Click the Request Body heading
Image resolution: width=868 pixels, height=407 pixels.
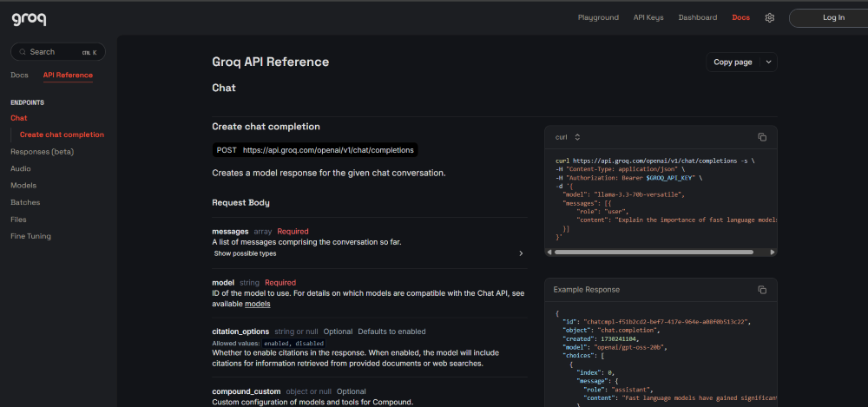(x=240, y=203)
